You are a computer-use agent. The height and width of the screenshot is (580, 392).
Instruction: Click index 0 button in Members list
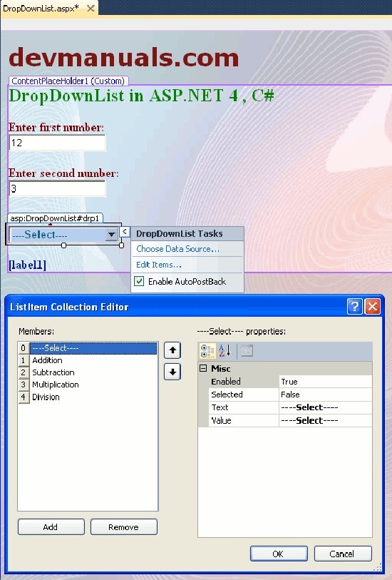[x=24, y=348]
